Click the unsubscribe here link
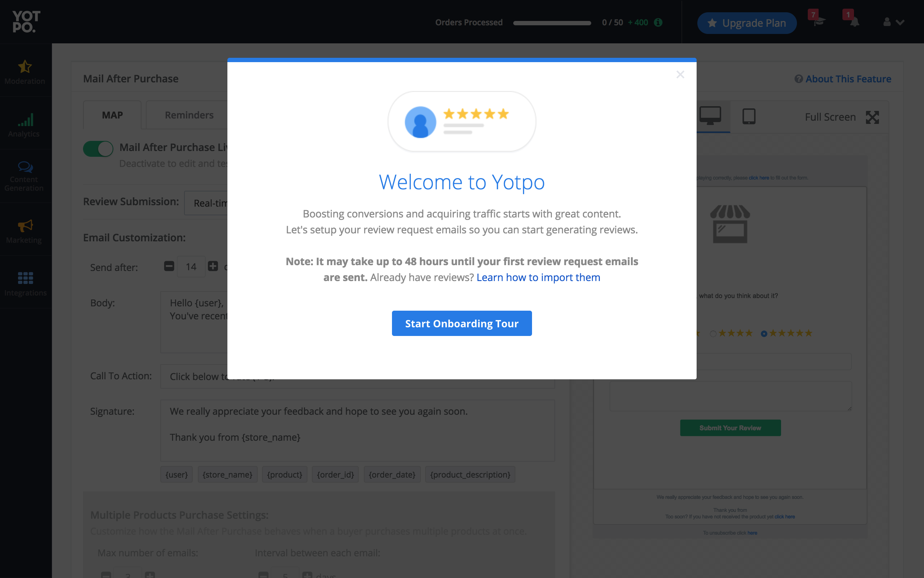The height and width of the screenshot is (578, 924). tap(752, 533)
